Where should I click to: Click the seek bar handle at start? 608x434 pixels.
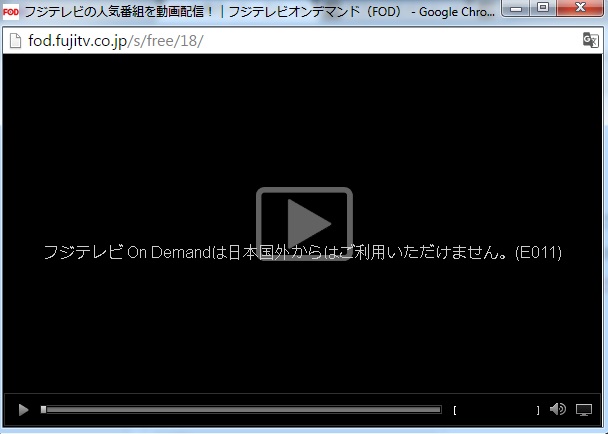pos(43,410)
